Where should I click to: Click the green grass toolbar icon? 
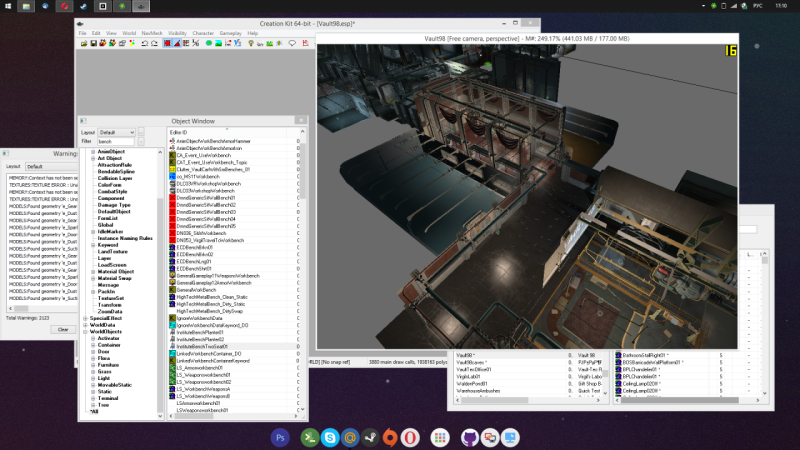[270, 43]
